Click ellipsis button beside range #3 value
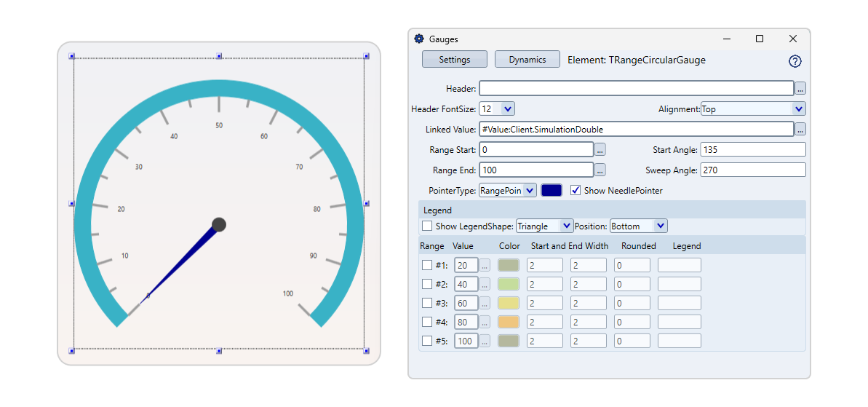 pos(485,303)
